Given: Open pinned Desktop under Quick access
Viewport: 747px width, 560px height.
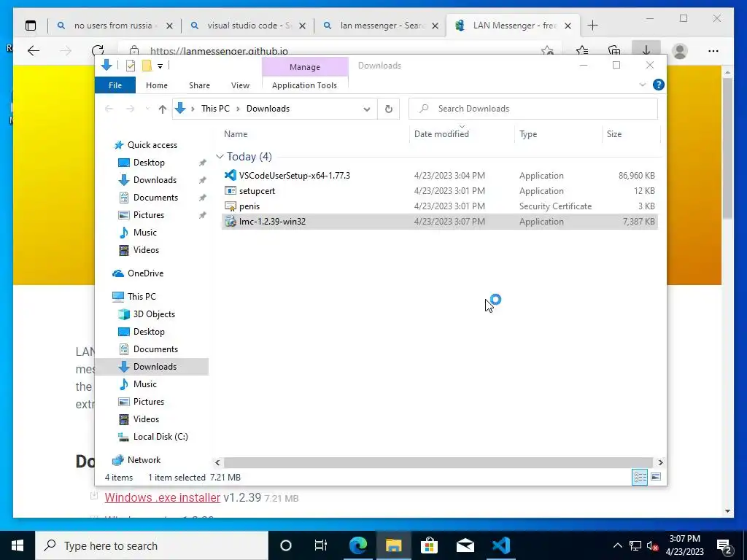Looking at the screenshot, I should [x=149, y=163].
